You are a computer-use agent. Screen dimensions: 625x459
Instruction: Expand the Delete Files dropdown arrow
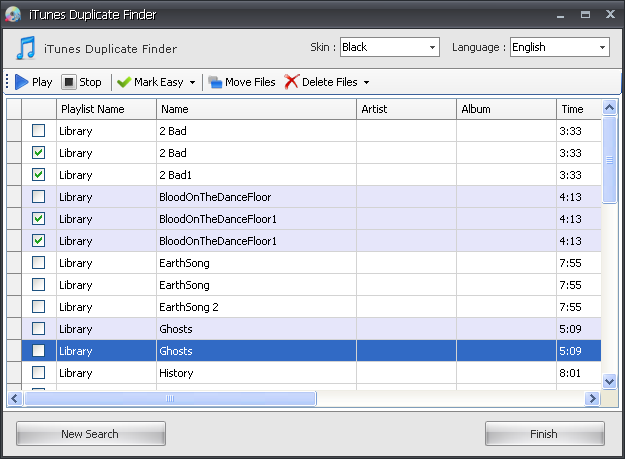pyautogui.click(x=366, y=82)
